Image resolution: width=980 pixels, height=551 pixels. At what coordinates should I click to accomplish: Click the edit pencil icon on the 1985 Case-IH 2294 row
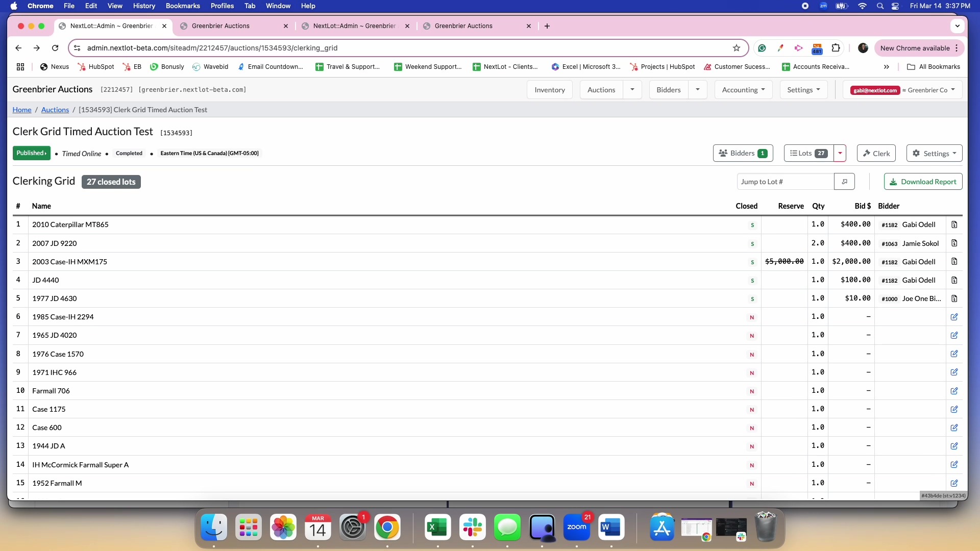pos(954,317)
